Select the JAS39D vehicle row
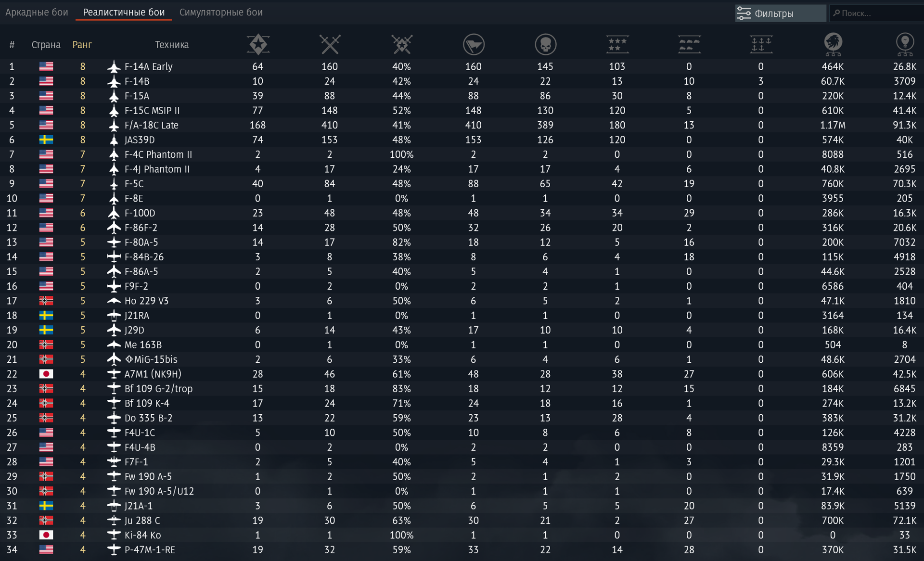This screenshot has width=924, height=561. tap(462, 140)
